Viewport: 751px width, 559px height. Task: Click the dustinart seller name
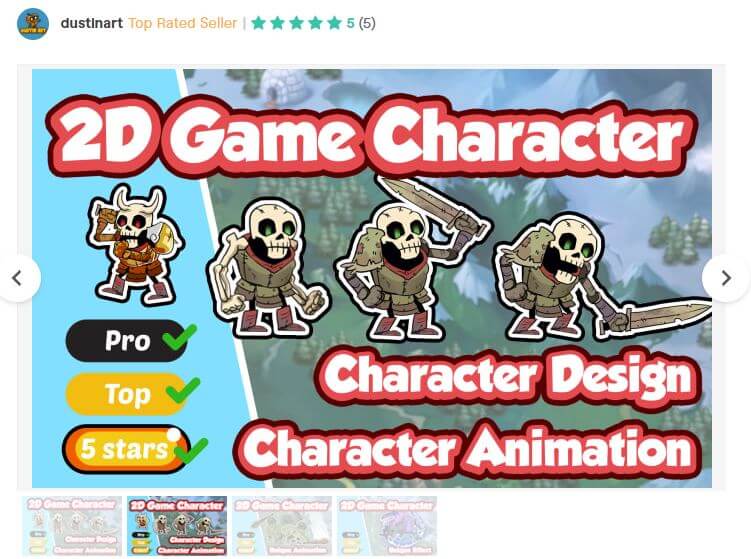(x=91, y=23)
